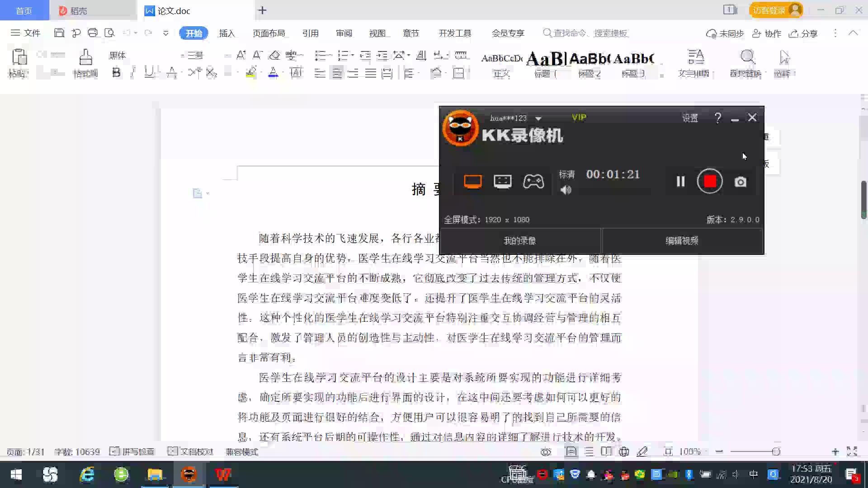Screen dimensions: 868x488
Task: Apply bullet list formatting
Action: click(321, 55)
